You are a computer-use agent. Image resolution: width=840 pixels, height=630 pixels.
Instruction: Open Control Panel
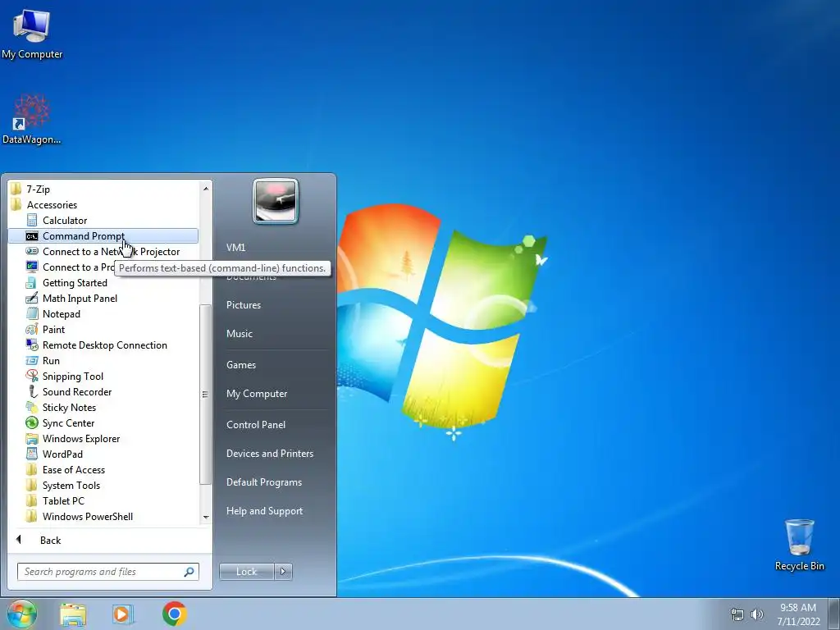(x=256, y=425)
